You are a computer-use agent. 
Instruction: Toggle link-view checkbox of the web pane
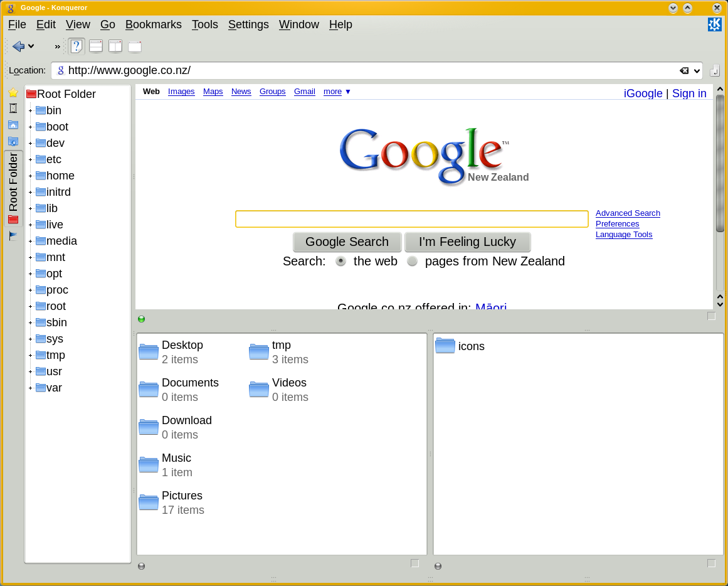coord(711,316)
